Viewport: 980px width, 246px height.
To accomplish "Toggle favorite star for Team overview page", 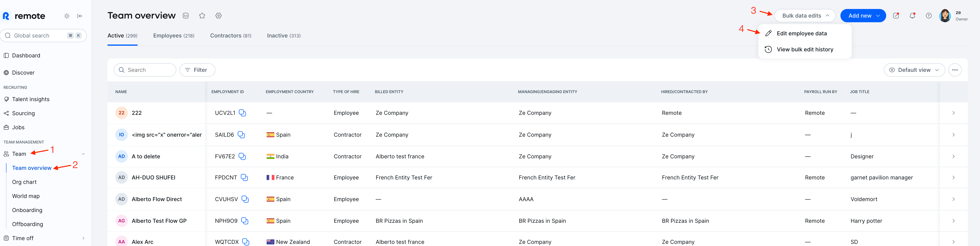I will coord(202,16).
